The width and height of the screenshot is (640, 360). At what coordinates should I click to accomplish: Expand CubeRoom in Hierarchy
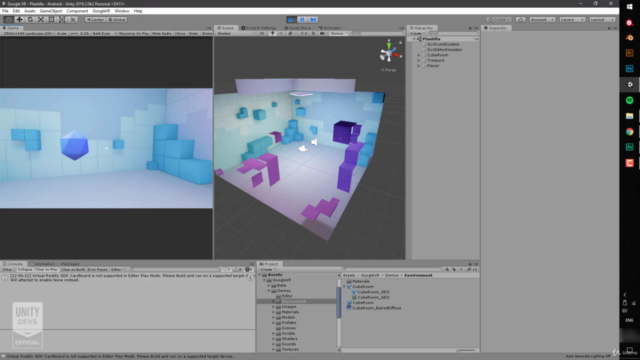pos(418,55)
